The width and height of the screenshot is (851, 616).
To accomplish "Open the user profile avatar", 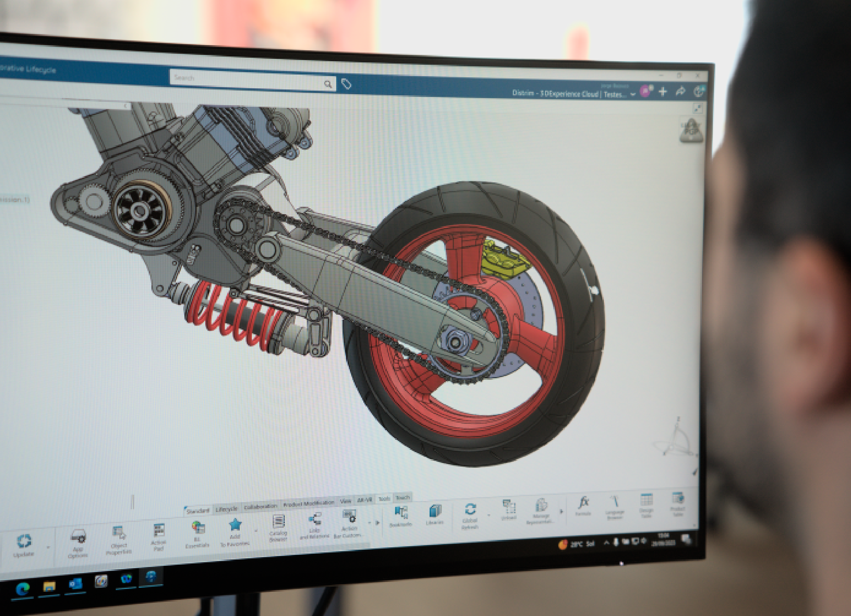I will pyautogui.click(x=646, y=91).
